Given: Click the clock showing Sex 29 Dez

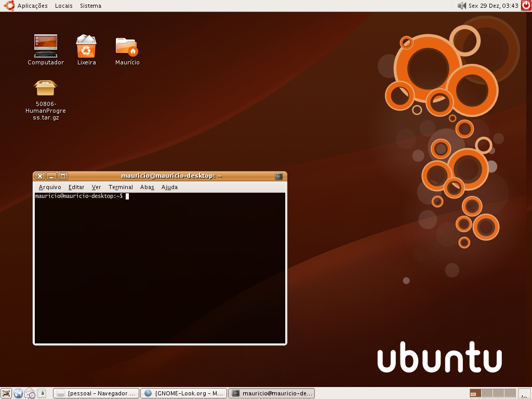Looking at the screenshot, I should click(494, 6).
